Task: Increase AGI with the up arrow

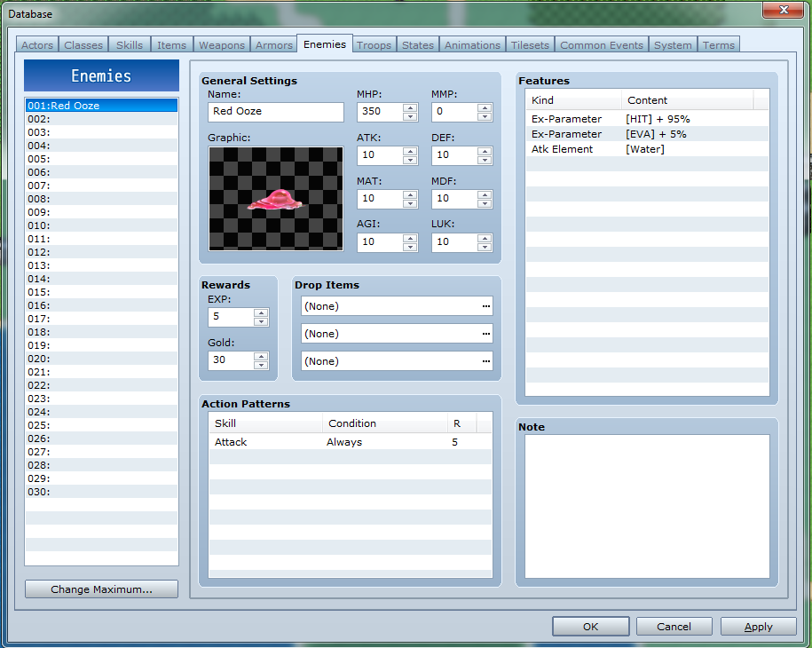Action: pos(410,238)
